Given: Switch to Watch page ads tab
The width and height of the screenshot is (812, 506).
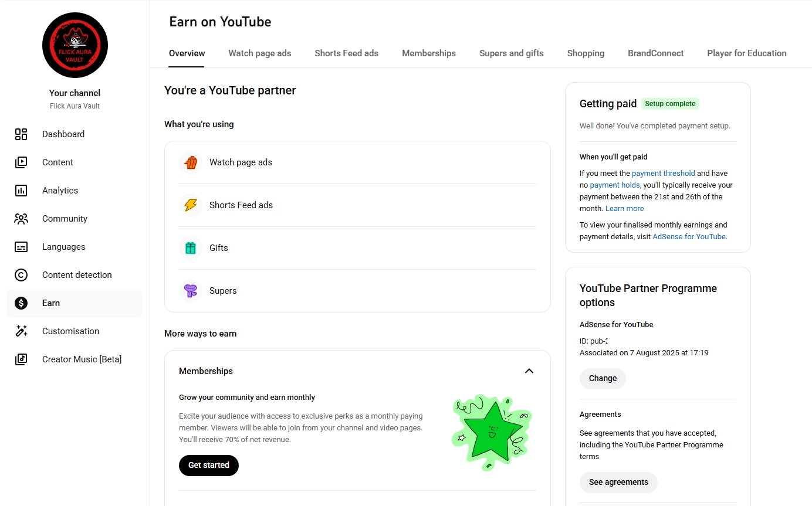Looking at the screenshot, I should (x=260, y=53).
